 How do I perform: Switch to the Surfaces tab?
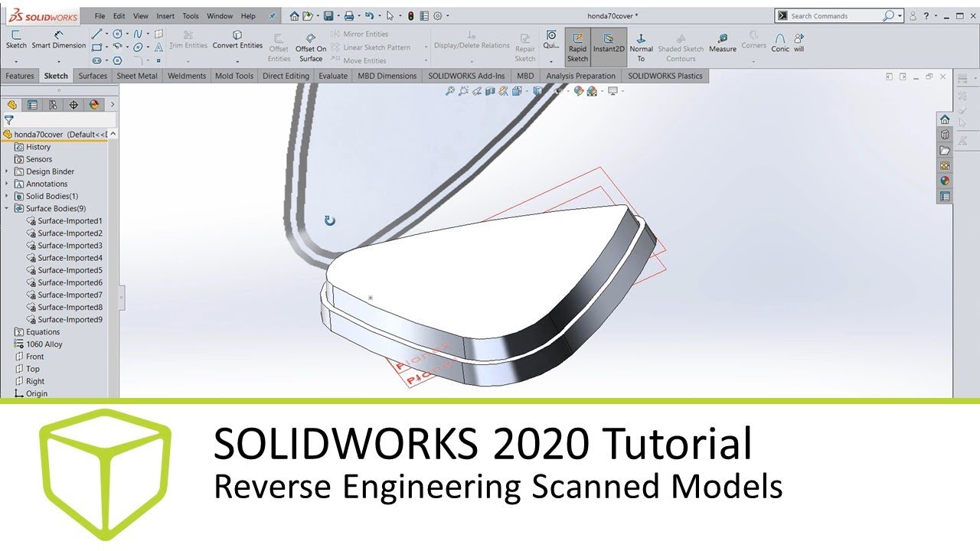pos(93,76)
